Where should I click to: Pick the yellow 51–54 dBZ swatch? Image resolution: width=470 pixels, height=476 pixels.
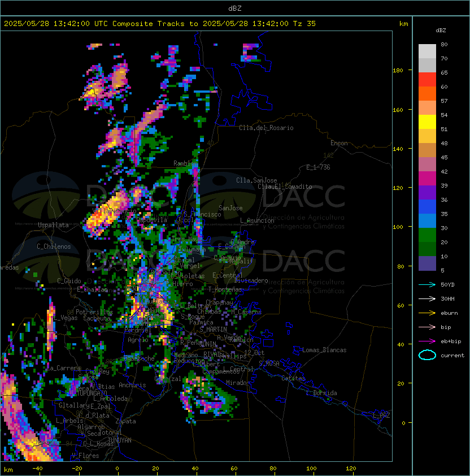[427, 122]
